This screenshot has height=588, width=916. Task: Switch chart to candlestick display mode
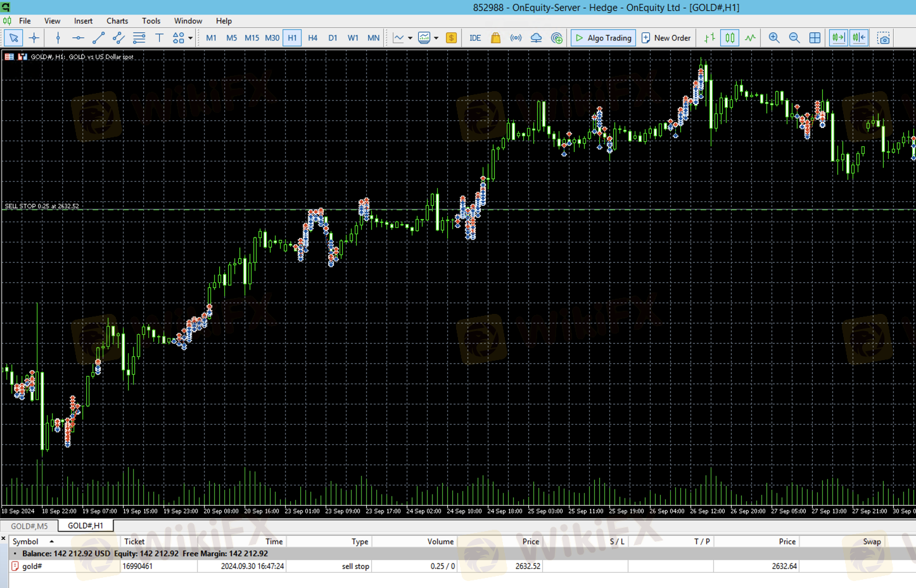point(730,38)
